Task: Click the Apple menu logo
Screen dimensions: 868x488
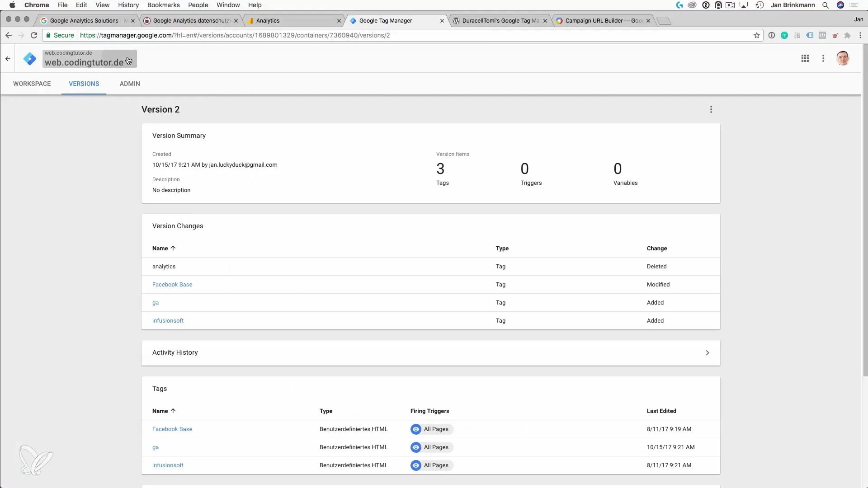Action: [12, 5]
